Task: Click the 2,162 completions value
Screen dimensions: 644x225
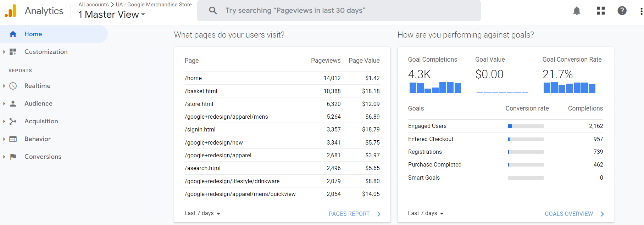Action: pyautogui.click(x=596, y=126)
